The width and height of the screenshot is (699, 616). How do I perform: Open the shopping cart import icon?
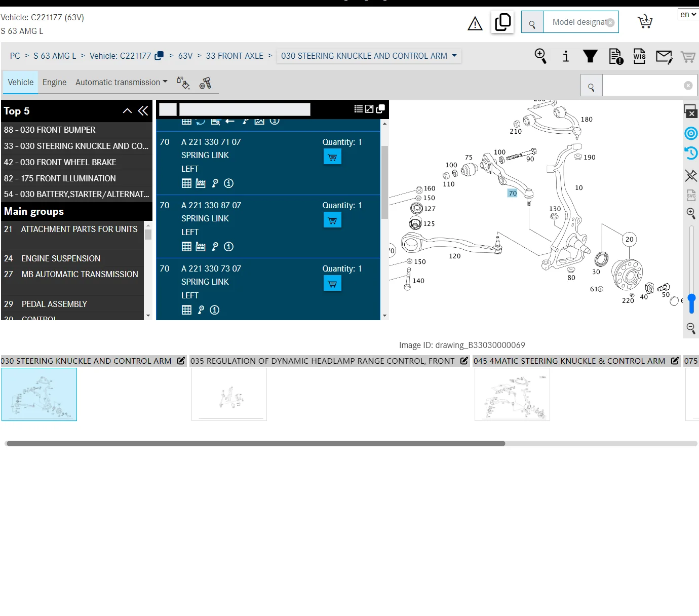645,22
